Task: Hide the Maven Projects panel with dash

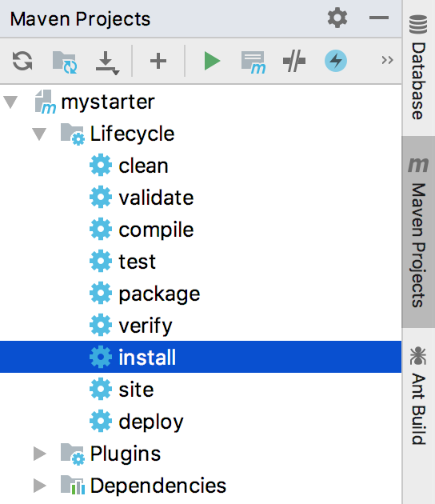Action: click(x=379, y=18)
